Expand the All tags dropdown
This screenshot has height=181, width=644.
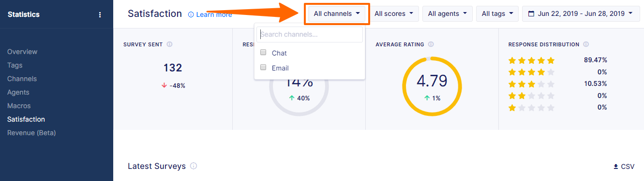pos(497,14)
